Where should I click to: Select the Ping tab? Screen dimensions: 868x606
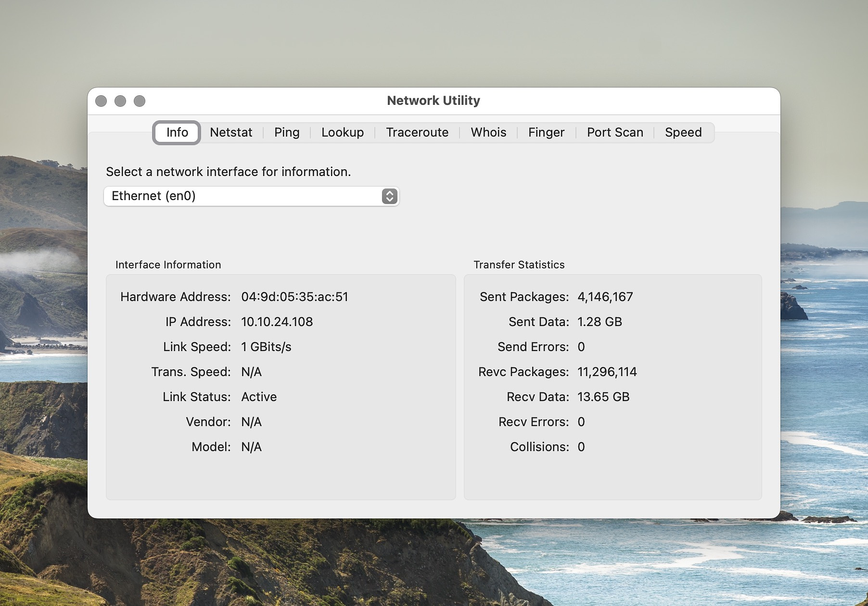pyautogui.click(x=287, y=132)
